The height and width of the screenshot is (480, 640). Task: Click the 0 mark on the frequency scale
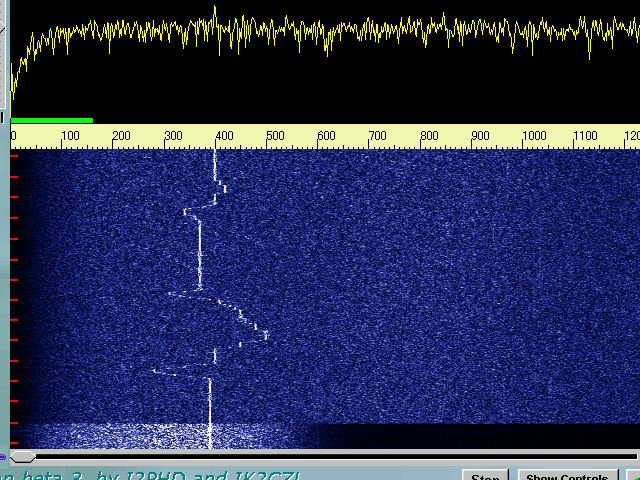click(13, 136)
